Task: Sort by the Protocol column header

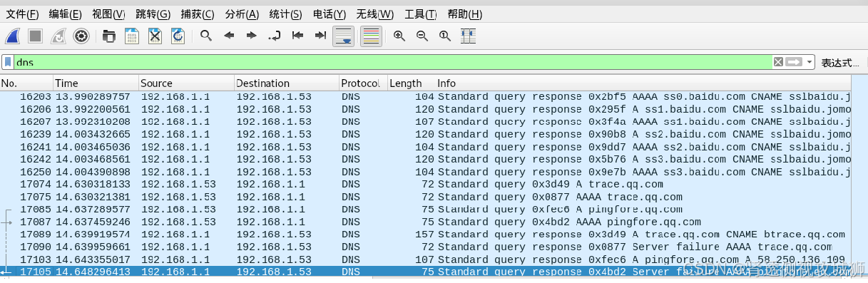Action: [x=362, y=83]
